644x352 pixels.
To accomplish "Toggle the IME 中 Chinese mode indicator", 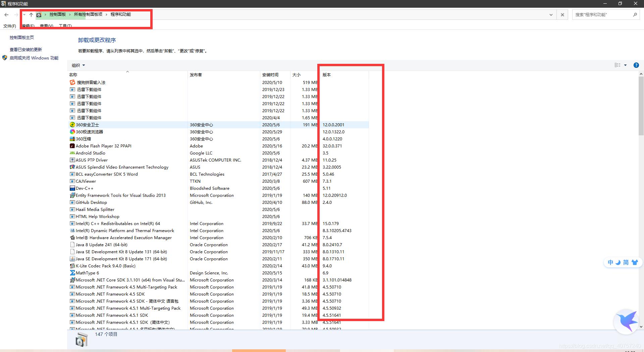I will pyautogui.click(x=610, y=262).
